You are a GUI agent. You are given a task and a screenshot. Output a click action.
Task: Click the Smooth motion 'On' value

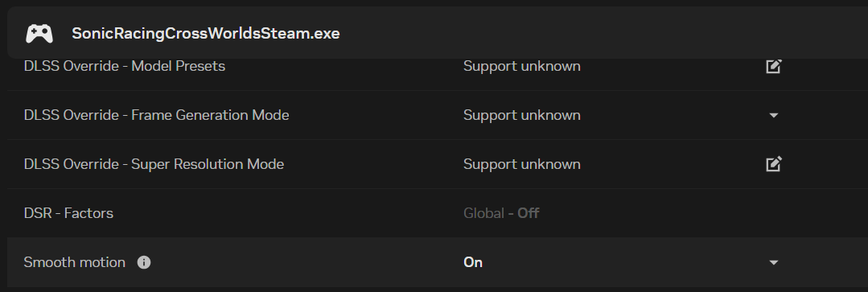pyautogui.click(x=473, y=262)
